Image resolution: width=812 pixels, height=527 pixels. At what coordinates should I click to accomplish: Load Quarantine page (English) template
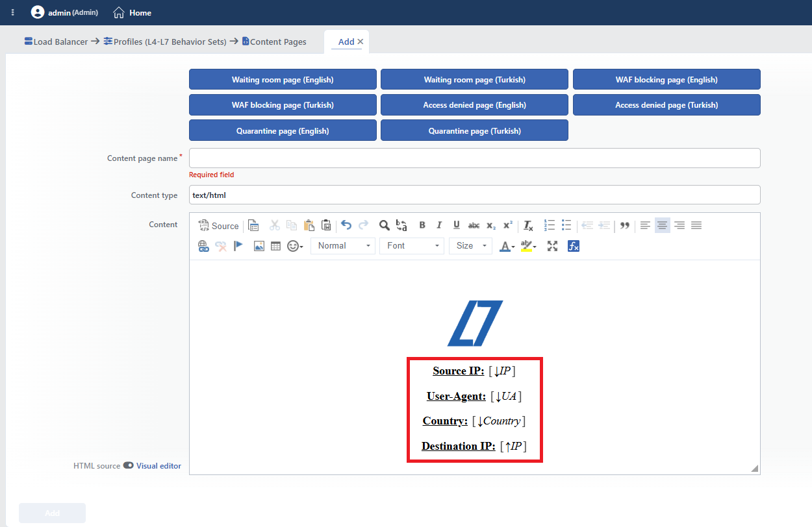coord(283,130)
